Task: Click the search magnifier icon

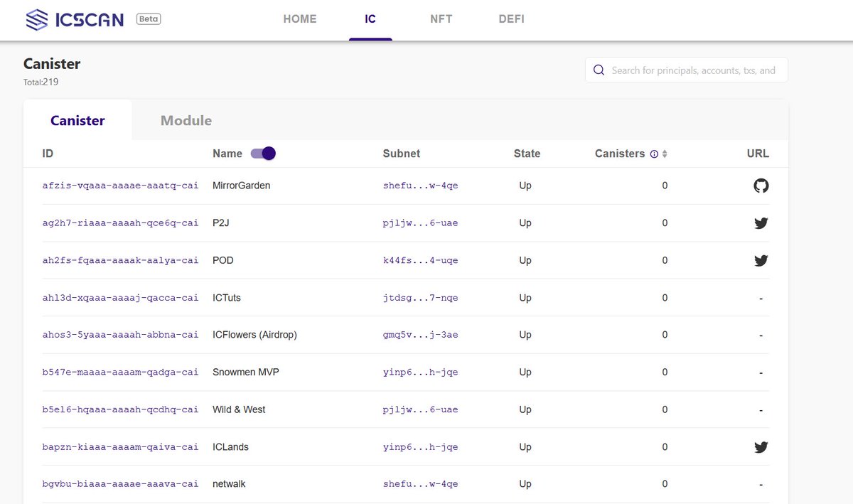Action: 599,70
